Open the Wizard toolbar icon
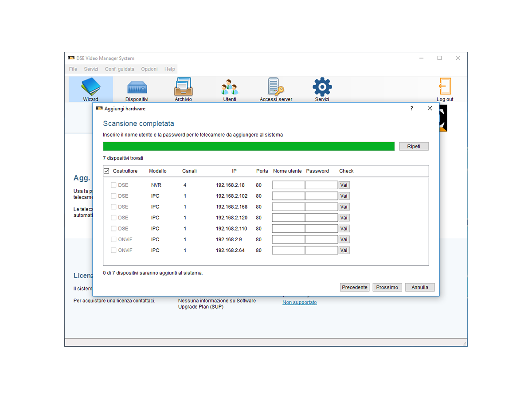The height and width of the screenshot is (399, 532). point(90,88)
